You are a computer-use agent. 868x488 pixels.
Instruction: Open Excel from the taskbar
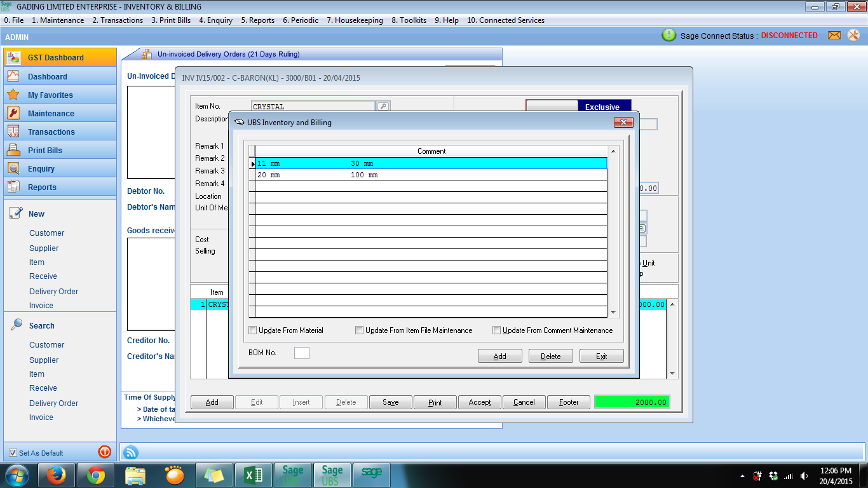tap(254, 475)
